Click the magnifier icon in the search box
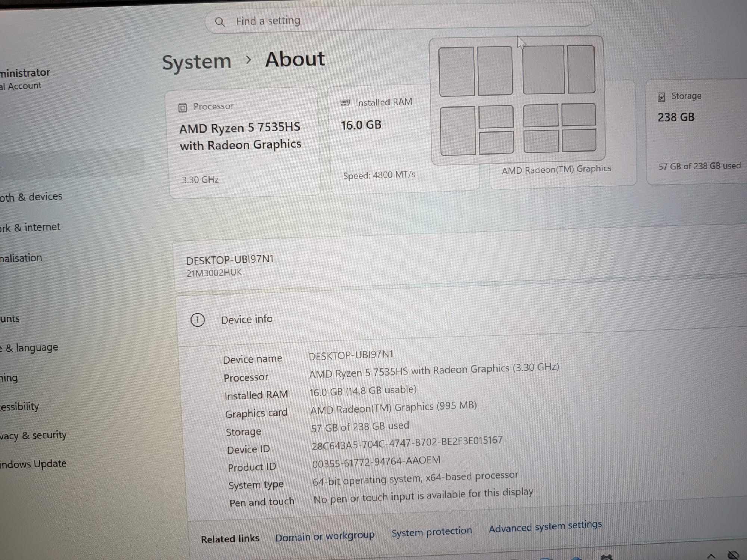747x560 pixels. (x=220, y=22)
